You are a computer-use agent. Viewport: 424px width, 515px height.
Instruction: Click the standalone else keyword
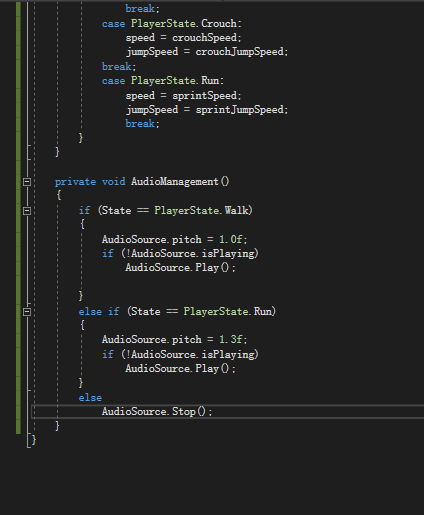click(x=90, y=398)
